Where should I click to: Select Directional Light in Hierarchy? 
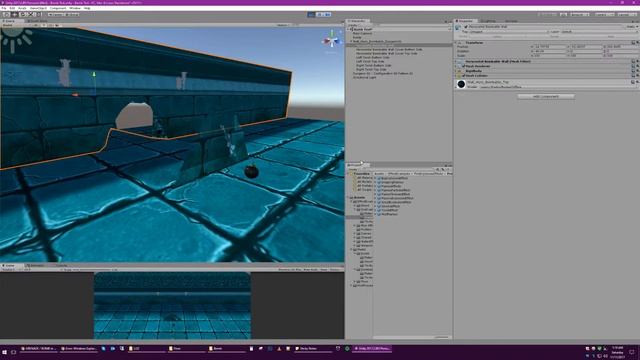tap(364, 77)
